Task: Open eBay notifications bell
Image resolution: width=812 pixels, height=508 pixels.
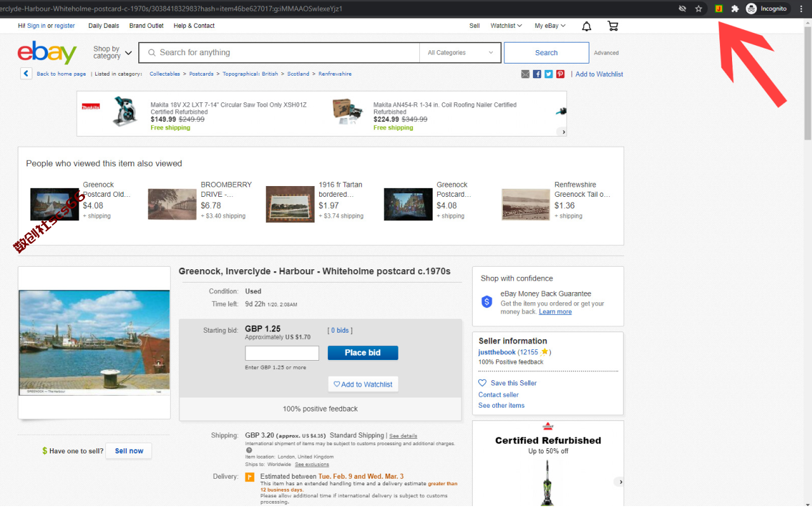Action: (x=587, y=26)
